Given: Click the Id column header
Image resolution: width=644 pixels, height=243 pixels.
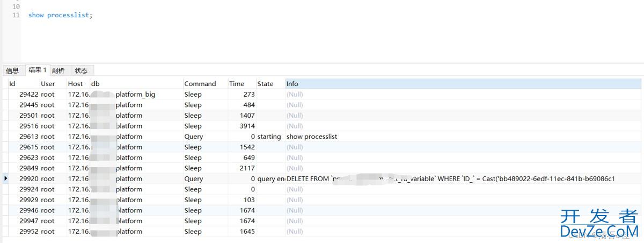Looking at the screenshot, I should [12, 84].
